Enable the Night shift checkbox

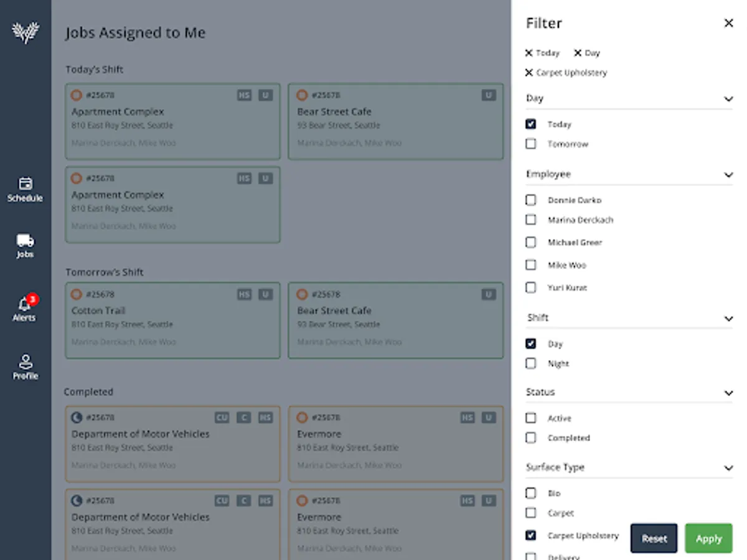[530, 363]
